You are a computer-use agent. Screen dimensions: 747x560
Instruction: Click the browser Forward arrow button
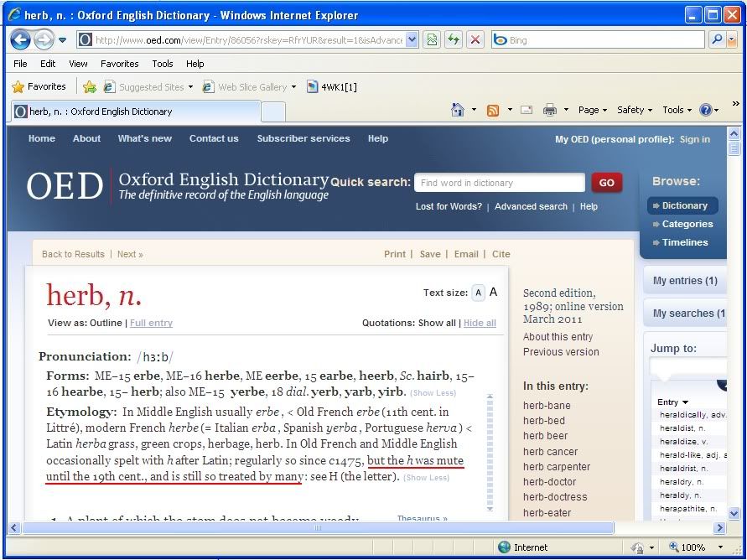44,40
